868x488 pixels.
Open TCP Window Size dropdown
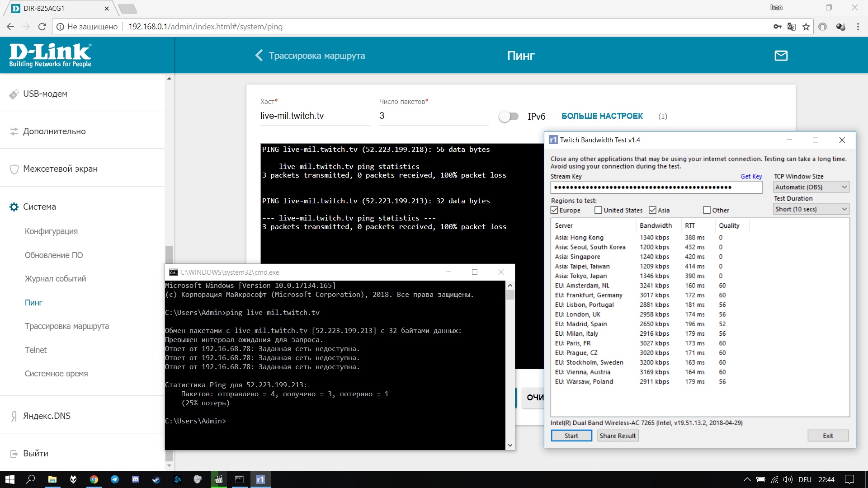point(811,187)
